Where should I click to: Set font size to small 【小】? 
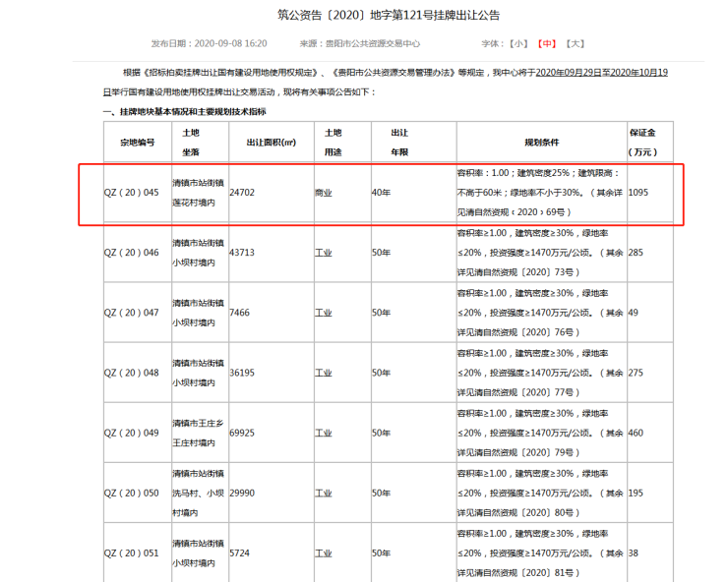point(518,43)
